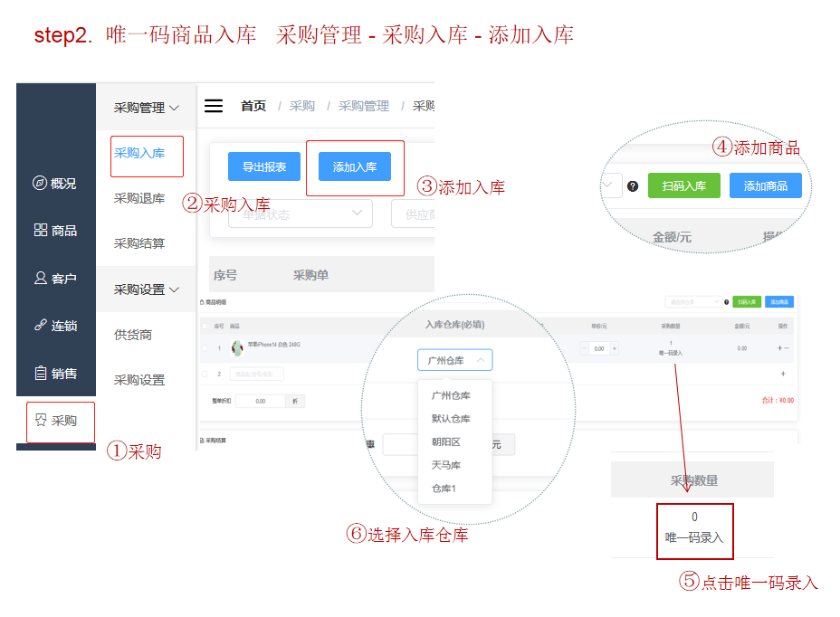
Task: Increase unit price with the plus stepper
Action: [615, 348]
